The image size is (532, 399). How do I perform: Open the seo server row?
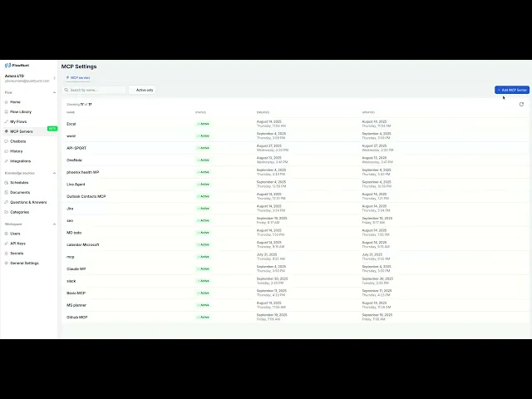coord(295,220)
